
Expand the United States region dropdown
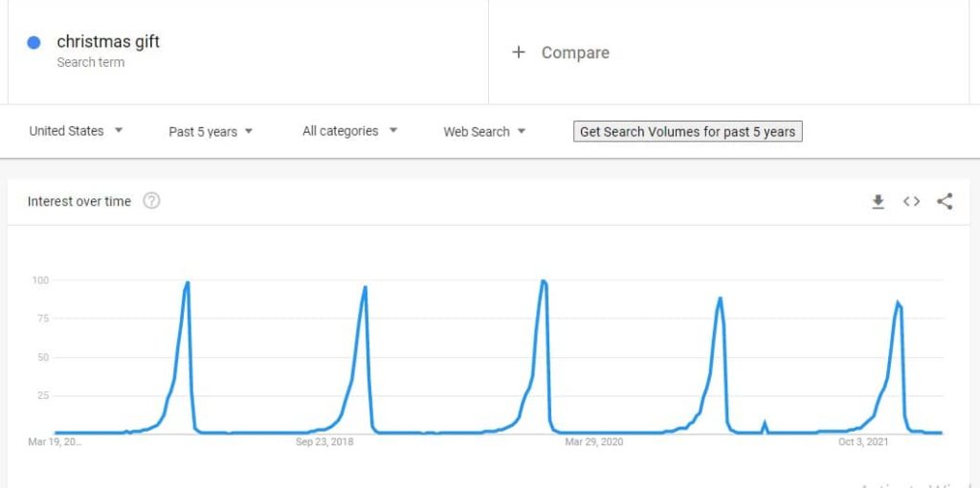[x=77, y=131]
